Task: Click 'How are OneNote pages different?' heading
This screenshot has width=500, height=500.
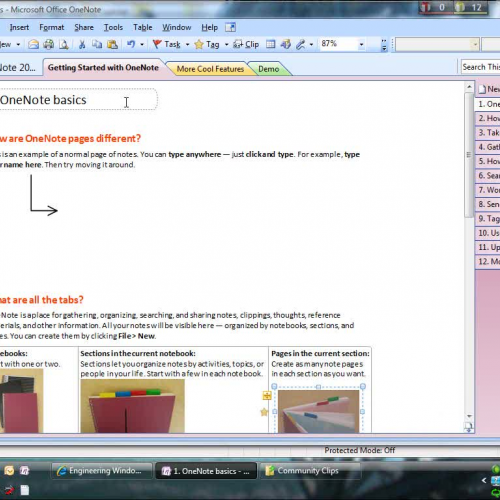Action: click(70, 138)
